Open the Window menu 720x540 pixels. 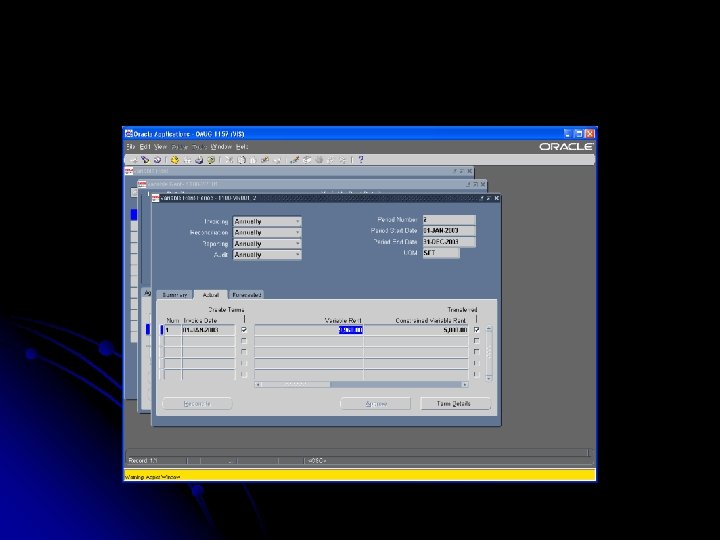point(221,147)
